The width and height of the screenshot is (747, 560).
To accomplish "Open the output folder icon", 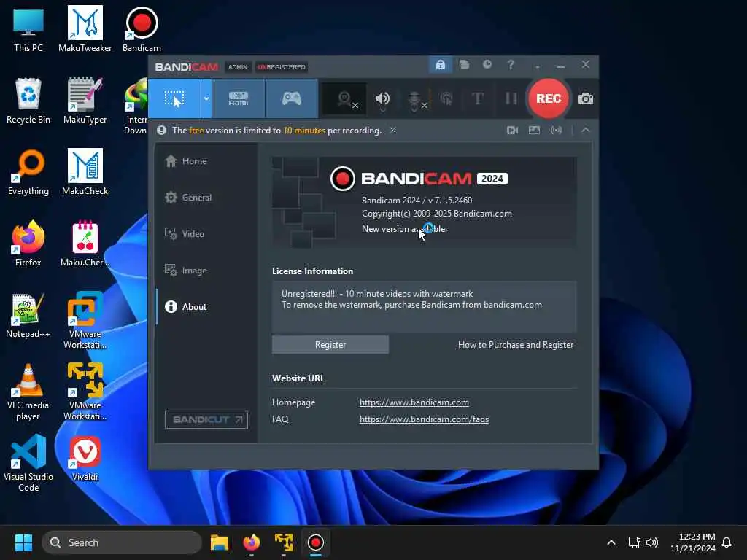I will point(464,64).
